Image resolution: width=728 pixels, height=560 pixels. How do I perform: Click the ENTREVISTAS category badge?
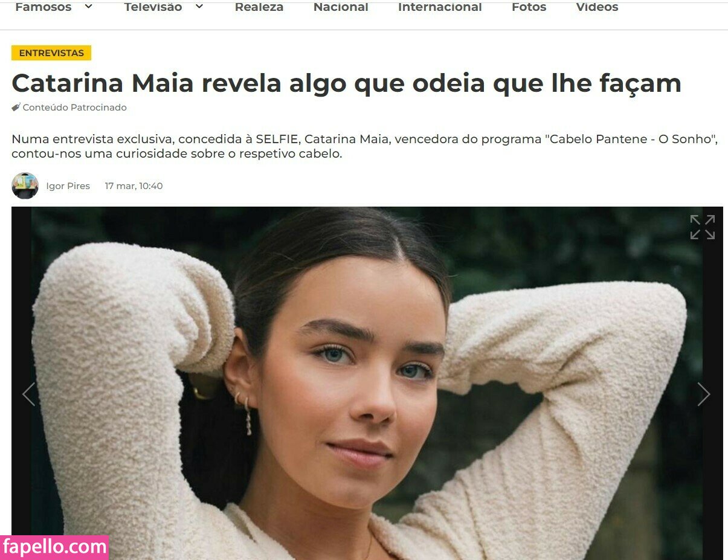pyautogui.click(x=51, y=53)
